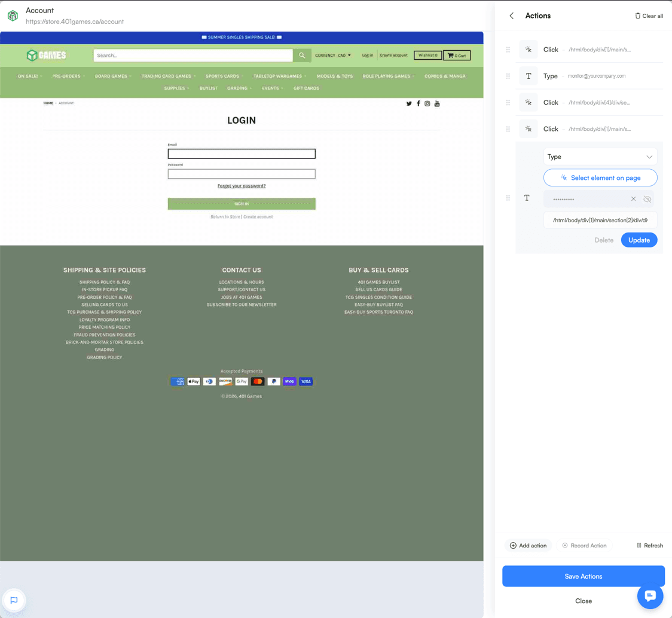Click the Log in link

click(367, 56)
